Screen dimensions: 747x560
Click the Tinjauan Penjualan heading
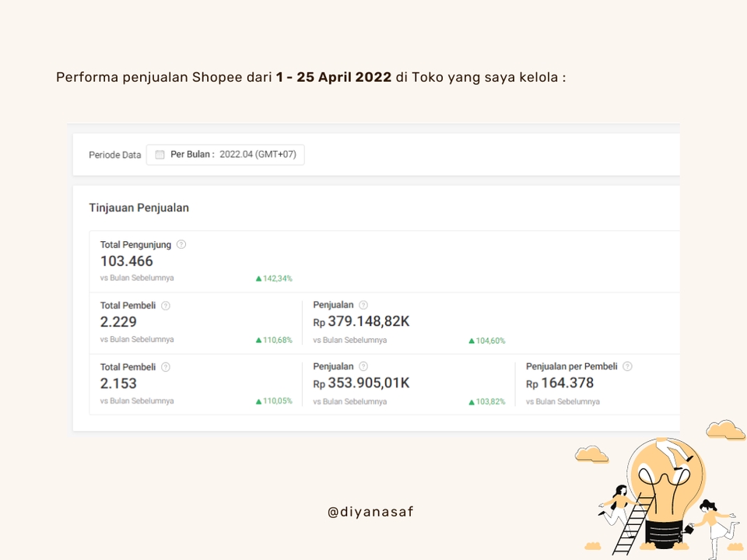click(139, 208)
